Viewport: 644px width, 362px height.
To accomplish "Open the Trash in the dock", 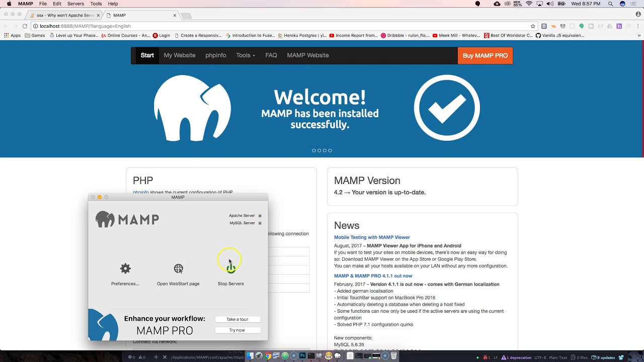I will pyautogui.click(x=394, y=355).
